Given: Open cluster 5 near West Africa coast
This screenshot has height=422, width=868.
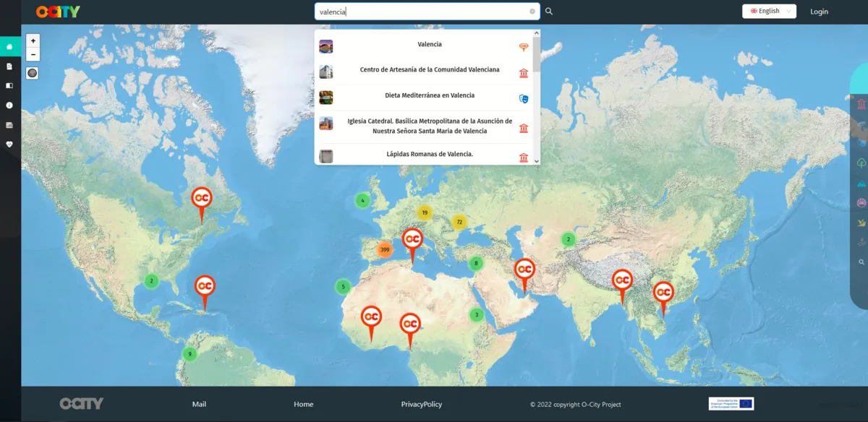Looking at the screenshot, I should (343, 287).
